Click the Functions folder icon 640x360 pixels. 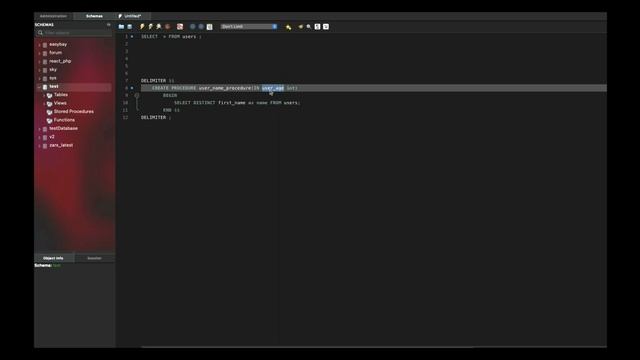pos(49,120)
